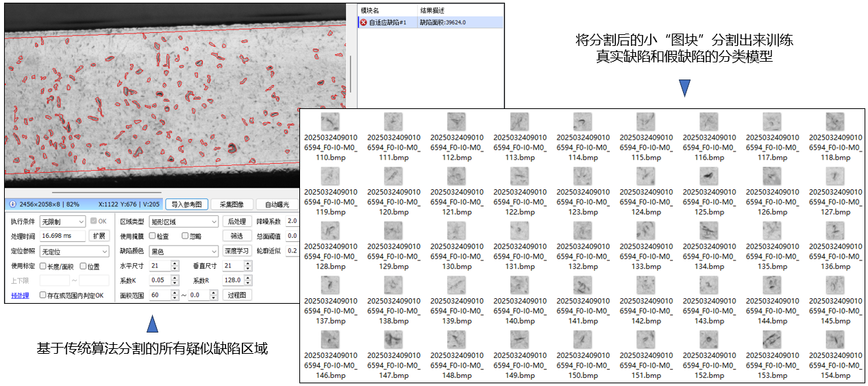Open the 后处理 settings button
Viewport: 868px width, 386px height.
point(236,221)
